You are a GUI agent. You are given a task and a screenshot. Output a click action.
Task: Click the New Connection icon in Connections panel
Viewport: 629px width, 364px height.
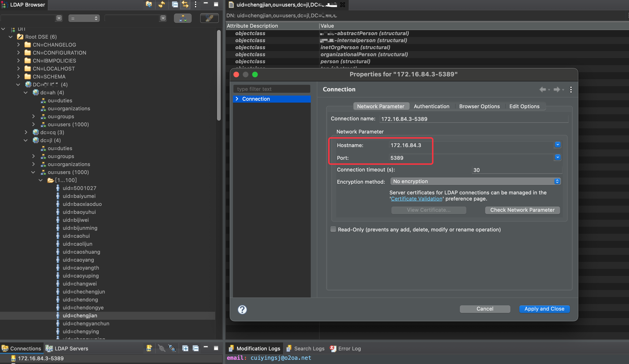pos(149,348)
